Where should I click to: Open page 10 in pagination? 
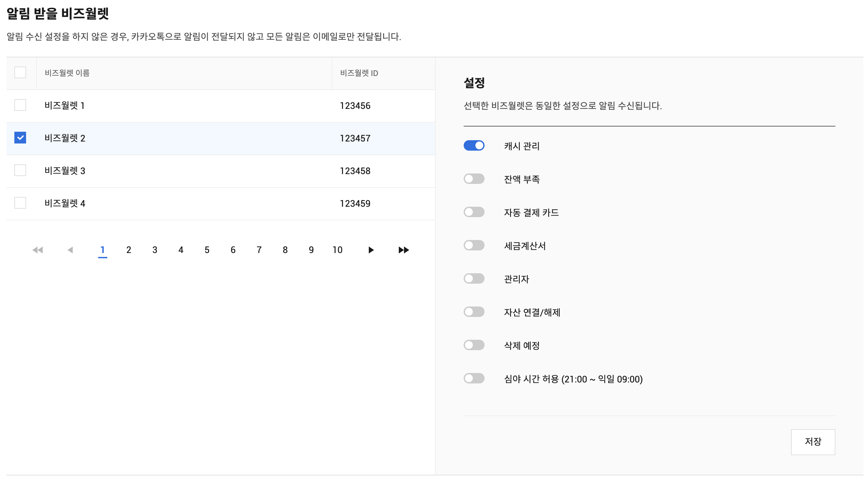coord(337,250)
